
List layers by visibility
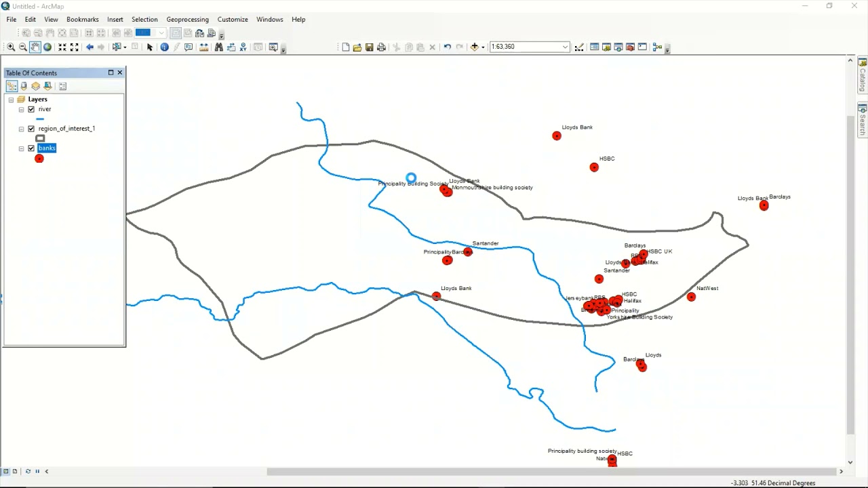pos(35,86)
